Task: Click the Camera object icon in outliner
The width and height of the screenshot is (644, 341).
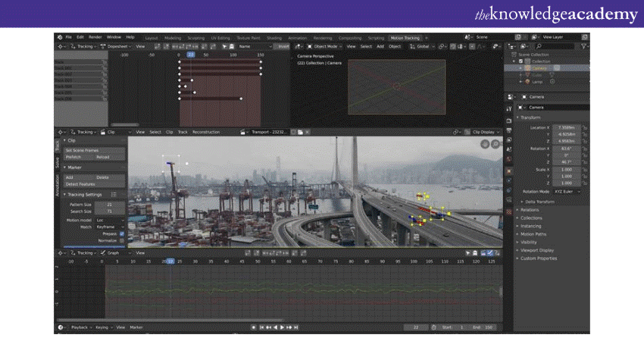Action: tap(530, 68)
